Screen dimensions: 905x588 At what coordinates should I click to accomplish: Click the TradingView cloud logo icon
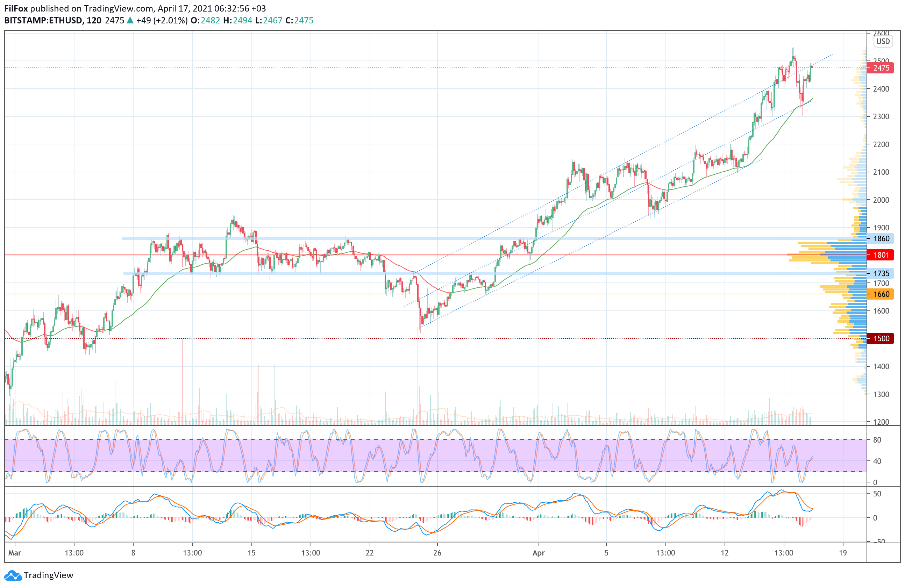coord(13,575)
